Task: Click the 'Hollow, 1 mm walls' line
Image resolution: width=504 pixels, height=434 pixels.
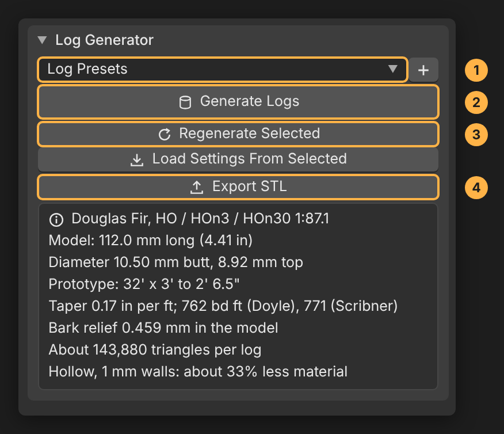Action: tap(198, 372)
